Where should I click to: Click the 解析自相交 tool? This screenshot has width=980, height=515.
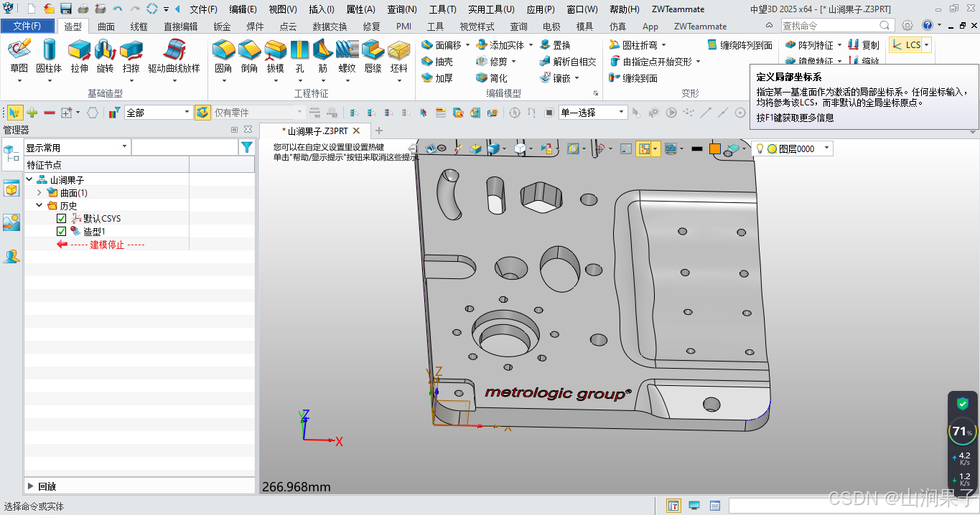tap(568, 62)
